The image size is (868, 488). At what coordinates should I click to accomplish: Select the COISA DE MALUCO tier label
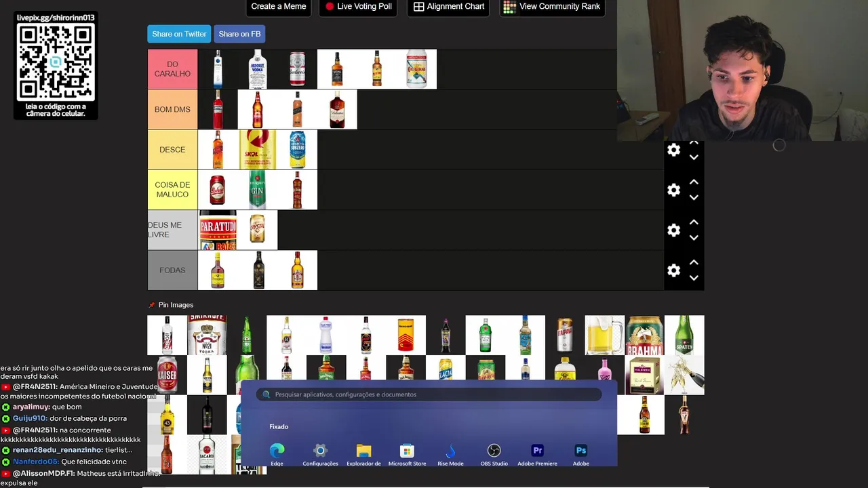click(172, 190)
